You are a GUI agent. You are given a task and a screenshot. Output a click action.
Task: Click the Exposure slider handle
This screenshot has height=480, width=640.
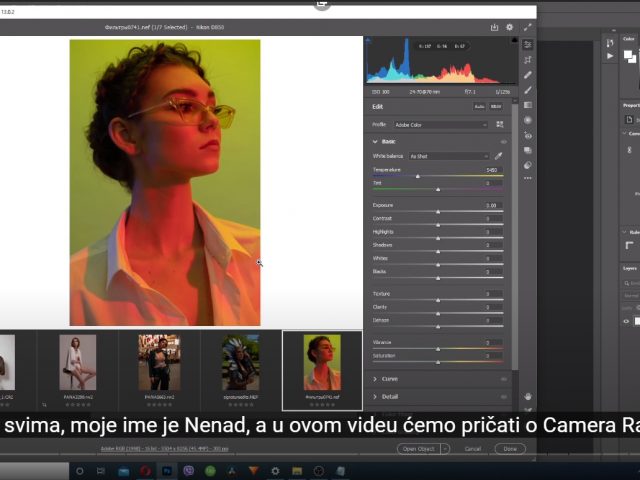pos(438,212)
